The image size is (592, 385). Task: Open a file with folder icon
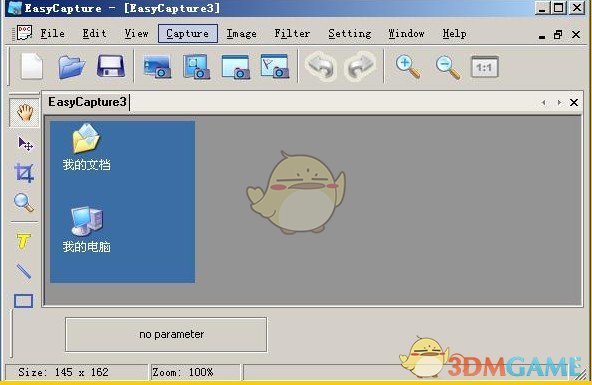tap(71, 67)
